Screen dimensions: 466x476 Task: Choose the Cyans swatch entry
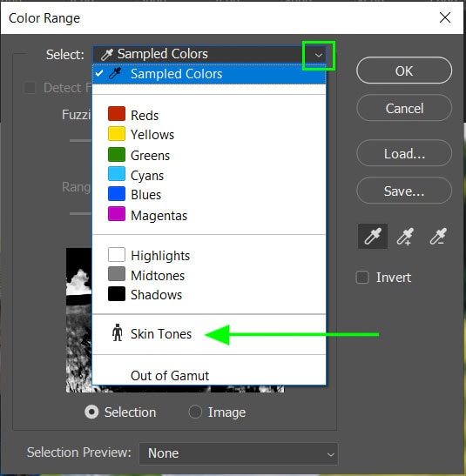click(x=117, y=174)
